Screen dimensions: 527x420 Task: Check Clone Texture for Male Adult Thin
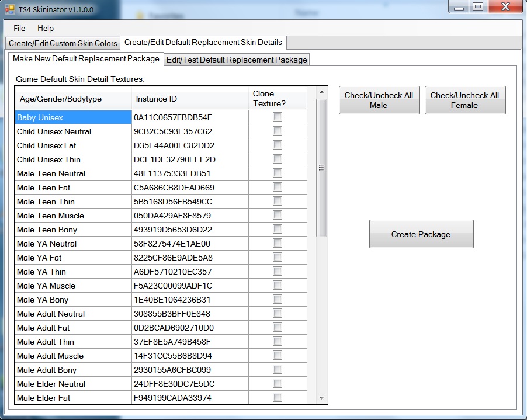tap(278, 341)
